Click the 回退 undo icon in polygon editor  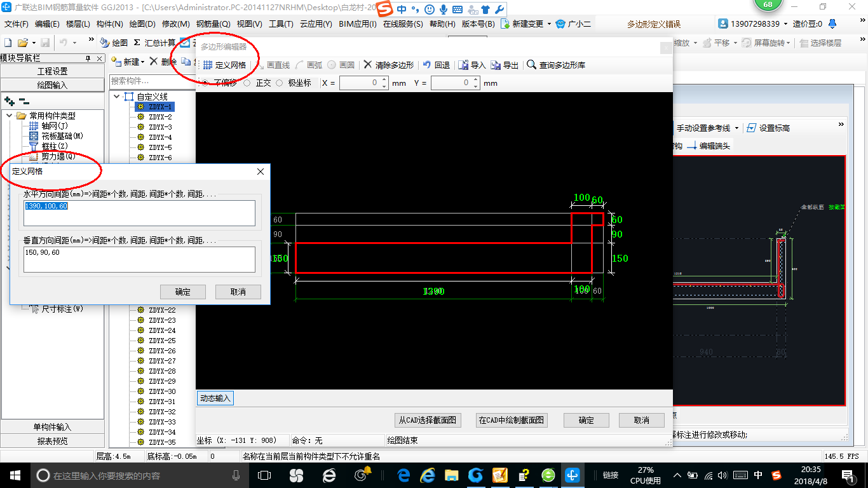click(x=427, y=65)
